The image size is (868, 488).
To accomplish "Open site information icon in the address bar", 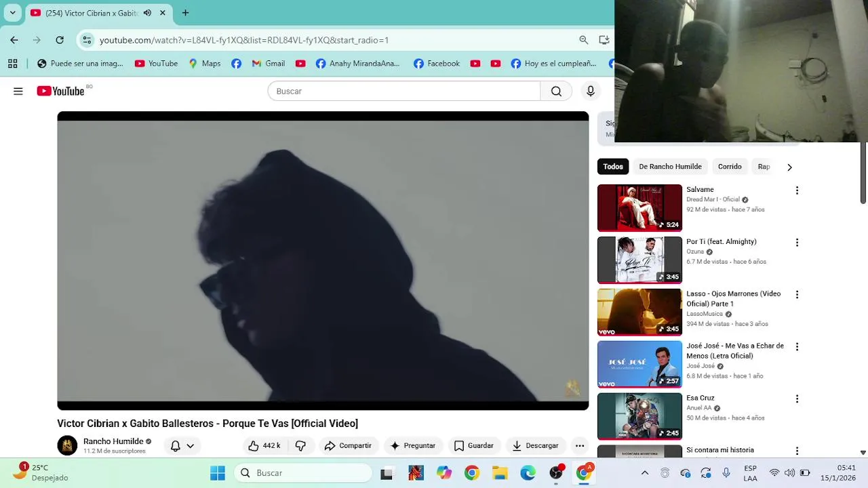I will coord(87,40).
